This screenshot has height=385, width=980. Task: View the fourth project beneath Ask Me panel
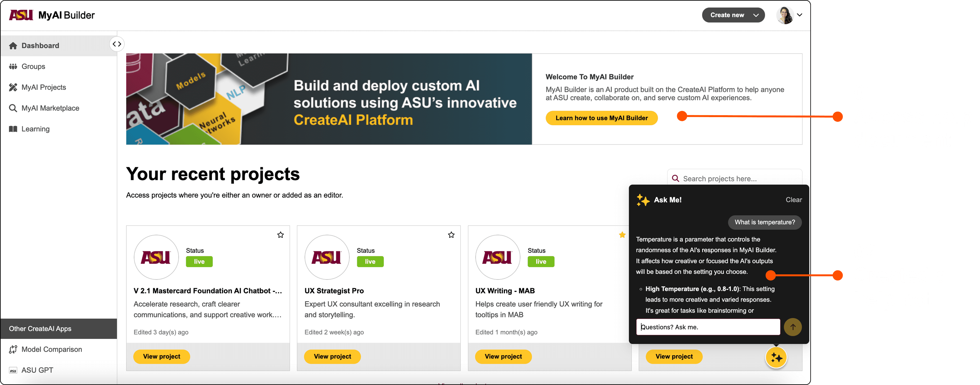[x=674, y=357]
